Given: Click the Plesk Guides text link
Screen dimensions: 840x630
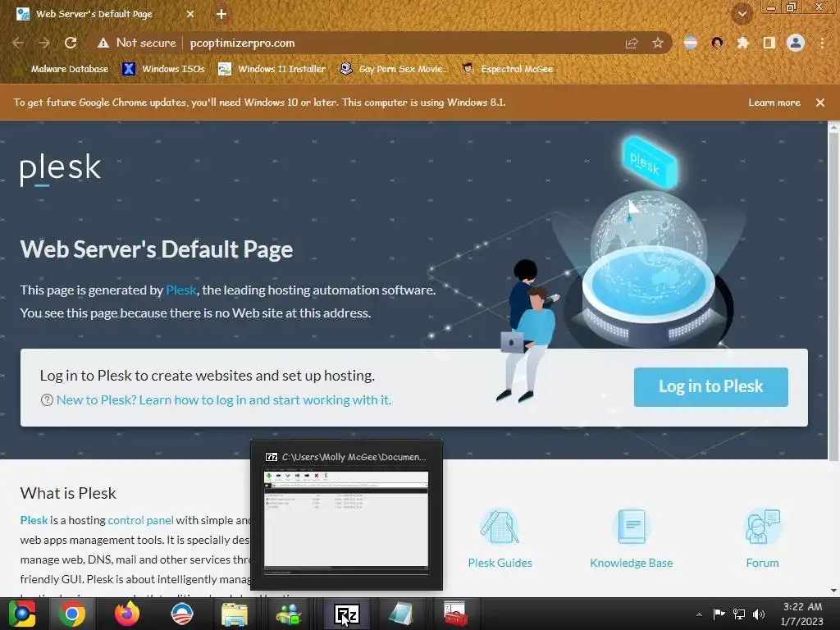Looking at the screenshot, I should point(500,563).
